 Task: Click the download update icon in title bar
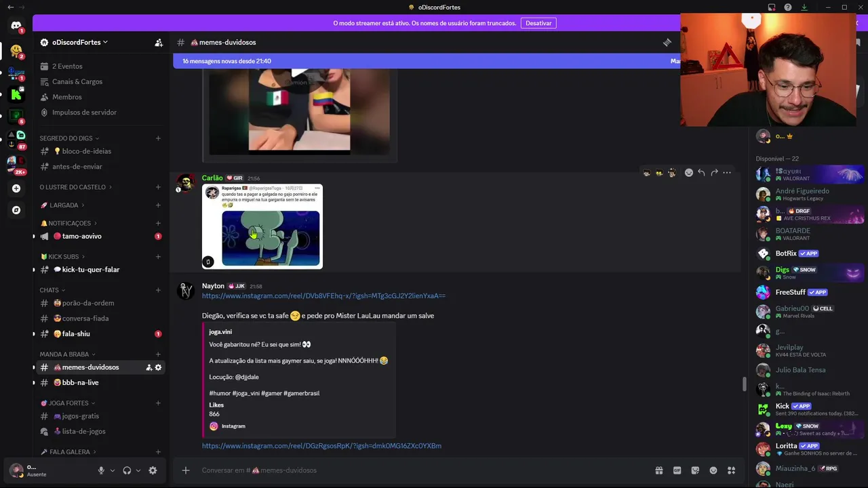coord(804,7)
